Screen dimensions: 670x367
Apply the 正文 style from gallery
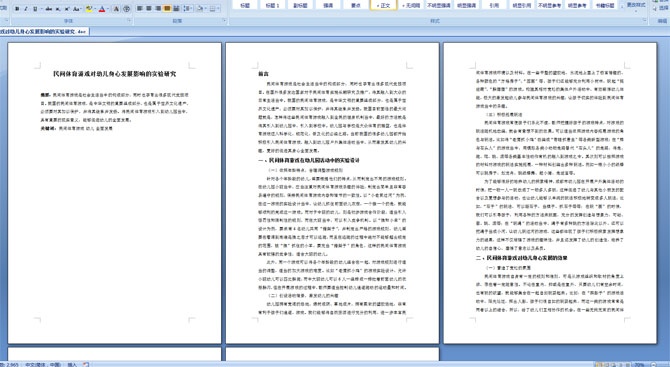383,5
